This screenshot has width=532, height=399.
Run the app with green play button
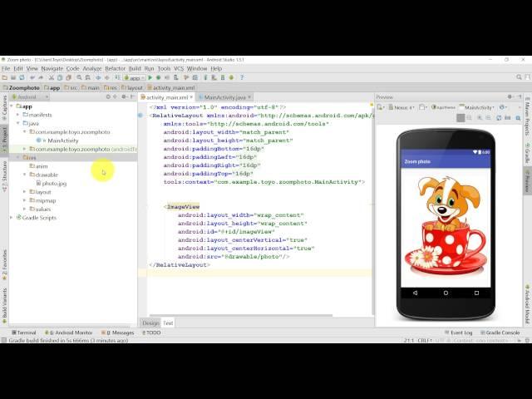click(x=150, y=77)
